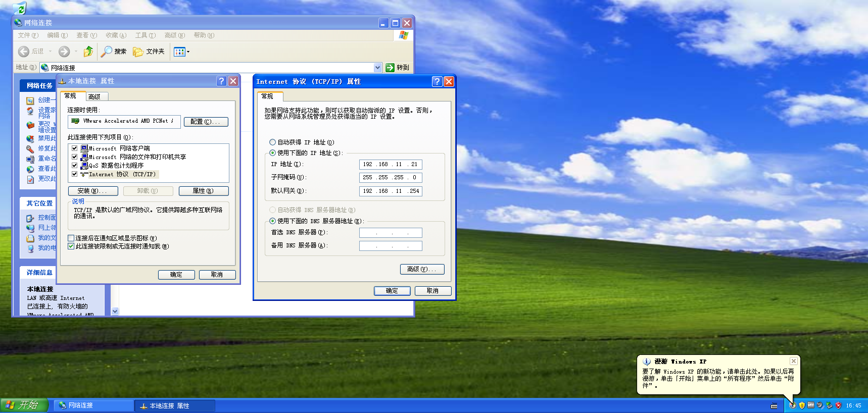Click the red security shield tray icon
868x413 pixels.
tap(838, 405)
